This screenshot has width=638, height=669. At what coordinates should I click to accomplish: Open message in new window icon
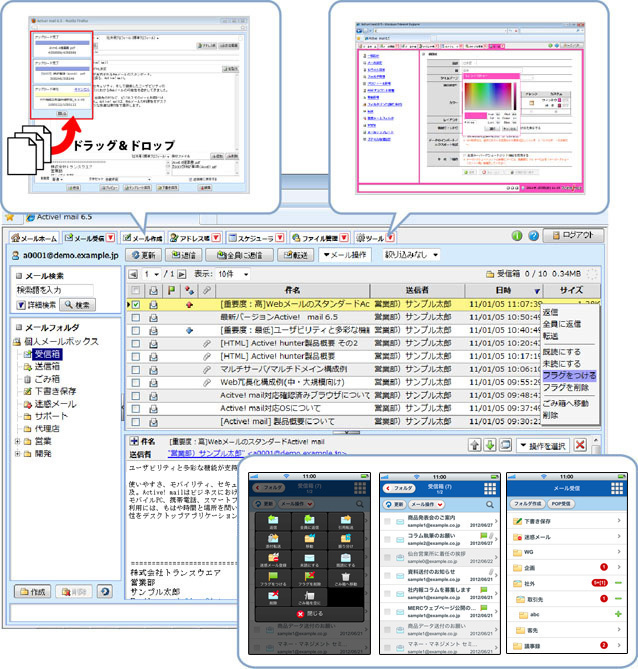(x=505, y=445)
